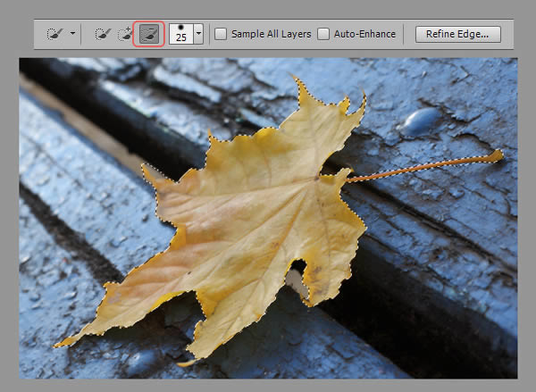Toggle the Auto-Enhance checkbox

pyautogui.click(x=323, y=35)
